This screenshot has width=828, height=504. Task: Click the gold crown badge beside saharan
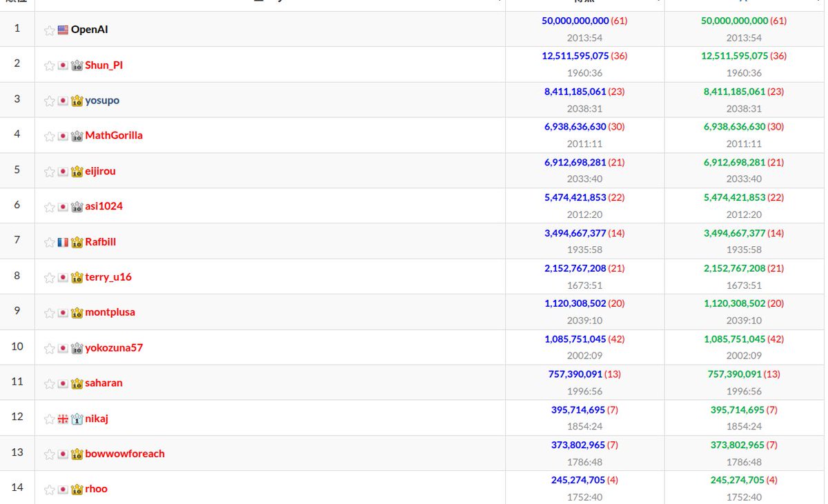(x=77, y=384)
